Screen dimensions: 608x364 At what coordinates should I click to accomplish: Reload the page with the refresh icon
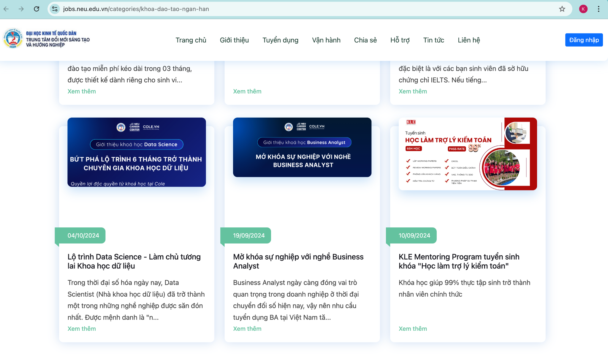(x=37, y=9)
